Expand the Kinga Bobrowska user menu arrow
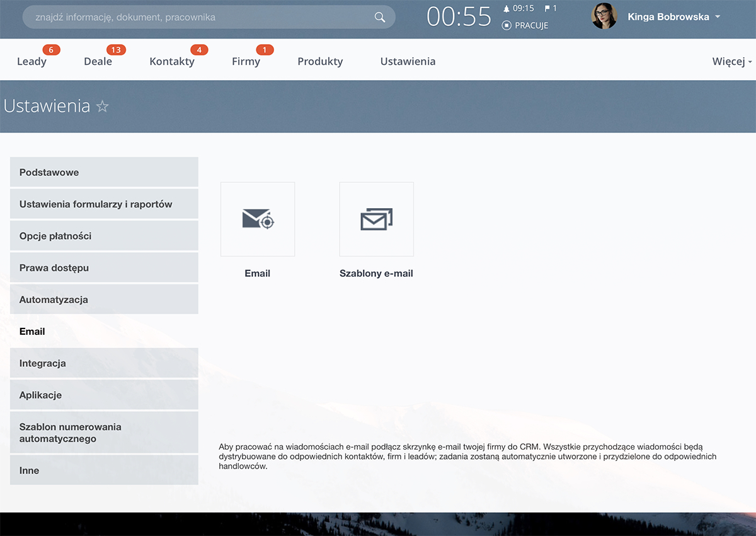This screenshot has height=536, width=756. click(718, 17)
